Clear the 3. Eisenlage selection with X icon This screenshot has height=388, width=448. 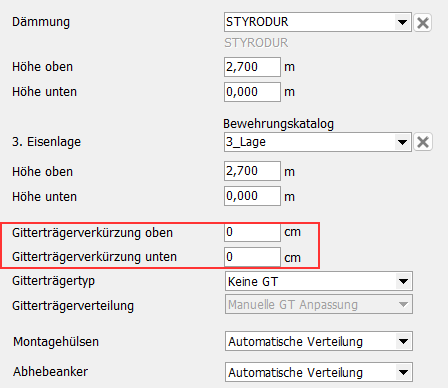point(423,142)
